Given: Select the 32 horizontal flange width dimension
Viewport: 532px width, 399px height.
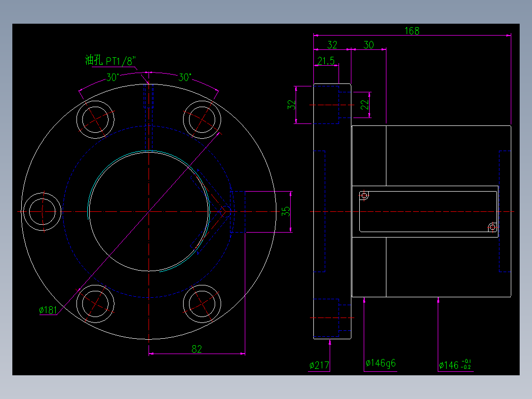Looking at the screenshot, I should pyautogui.click(x=332, y=45).
